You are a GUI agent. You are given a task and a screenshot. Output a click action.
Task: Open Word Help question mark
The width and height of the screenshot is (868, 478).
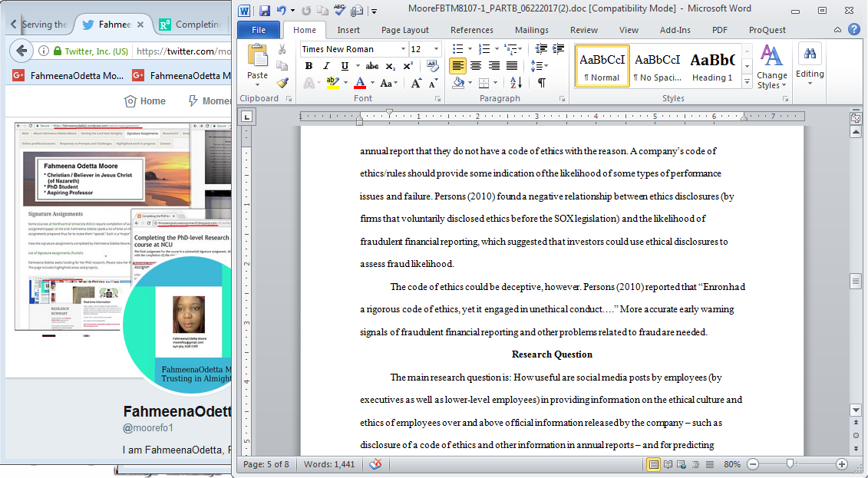coord(853,29)
